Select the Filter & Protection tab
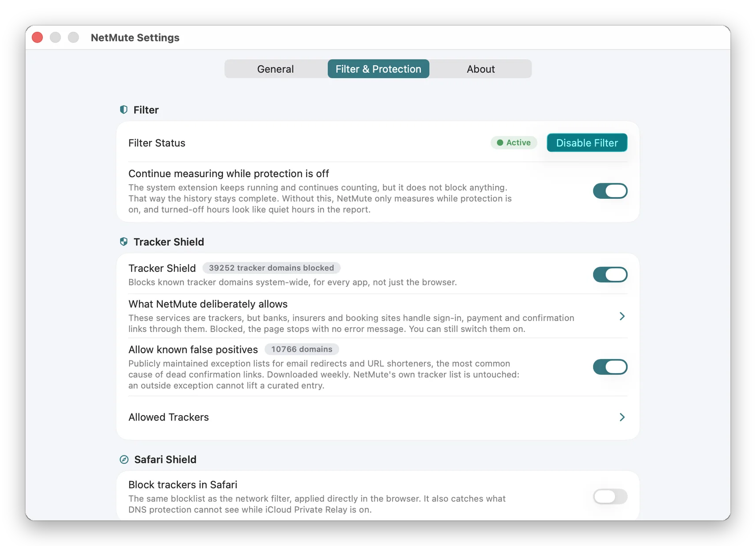The image size is (756, 546). (x=378, y=69)
